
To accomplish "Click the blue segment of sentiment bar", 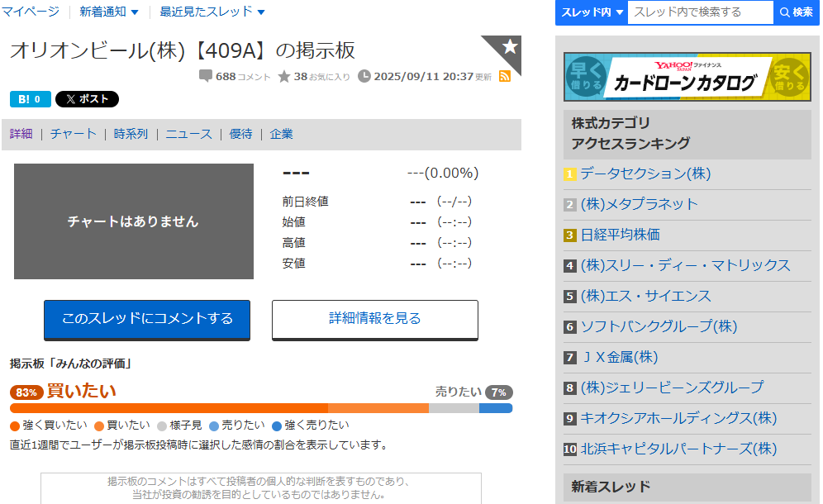I will coord(496,408).
